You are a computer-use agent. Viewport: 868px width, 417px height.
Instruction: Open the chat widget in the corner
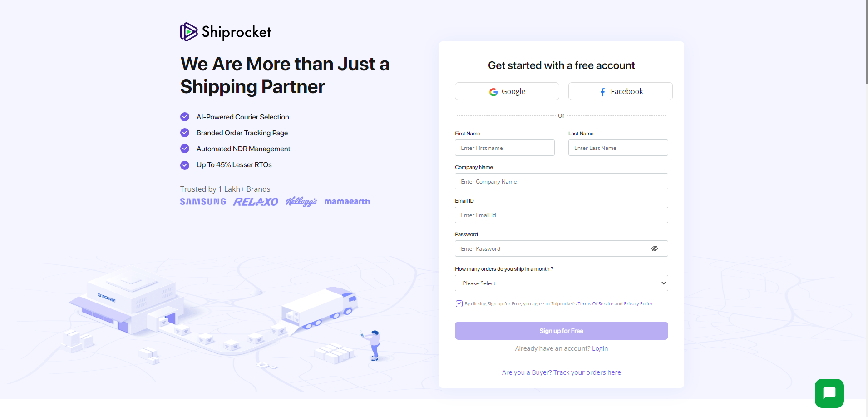829,393
